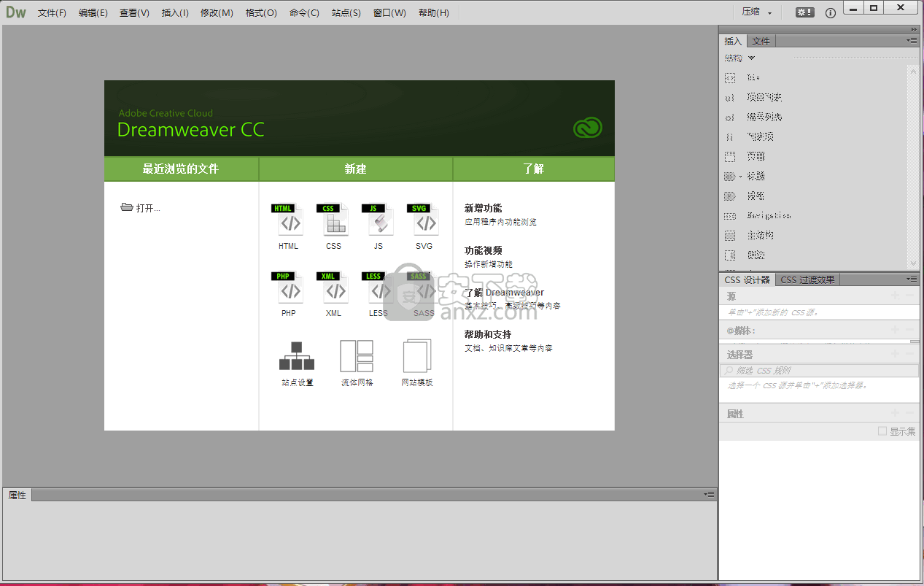Open the 文件(F) menu
Viewport: 924px width, 586px height.
(52, 13)
